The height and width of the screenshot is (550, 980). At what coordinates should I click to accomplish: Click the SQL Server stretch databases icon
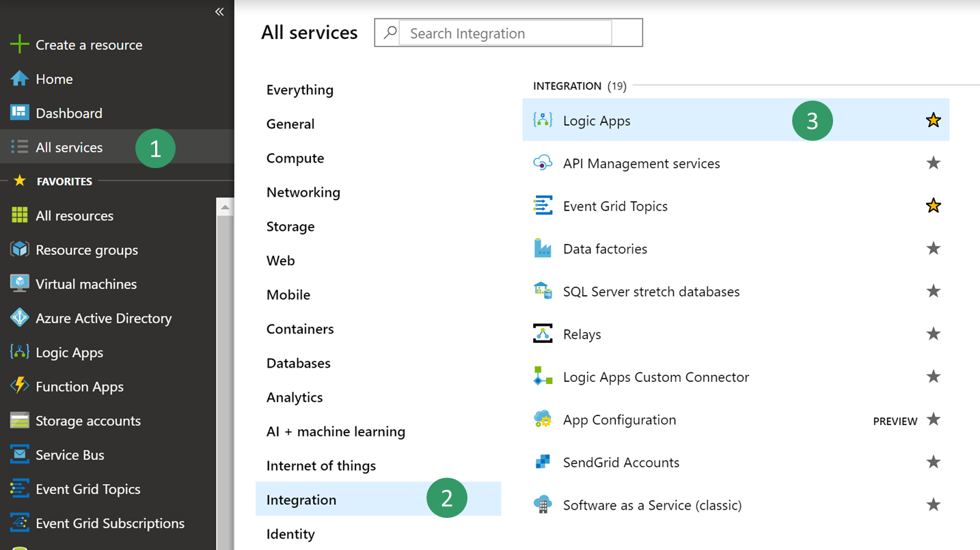(x=543, y=291)
